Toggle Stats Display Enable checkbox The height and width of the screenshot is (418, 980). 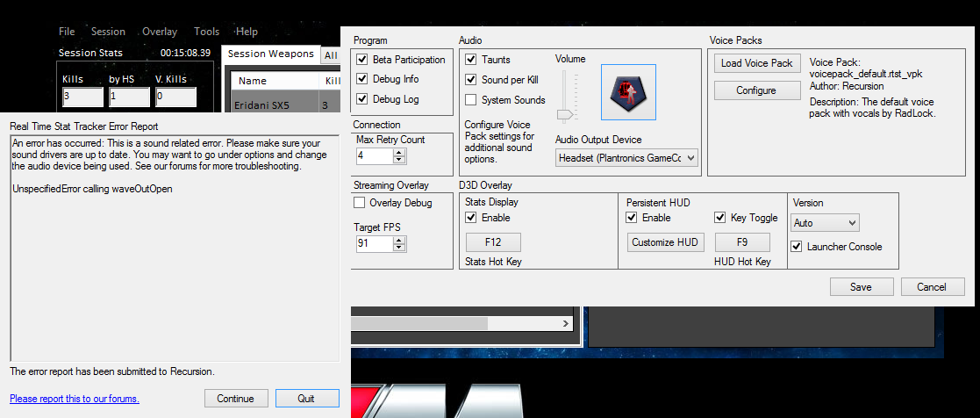pos(471,218)
